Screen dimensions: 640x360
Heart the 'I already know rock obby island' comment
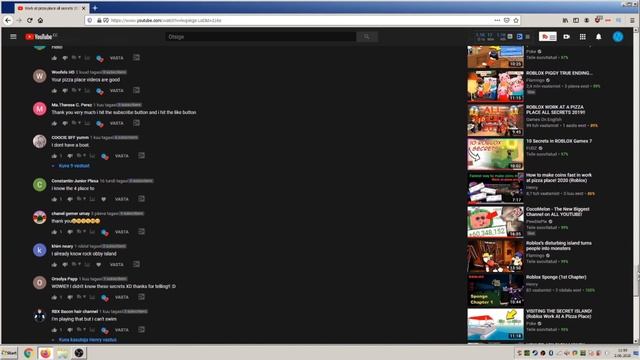pyautogui.click(x=98, y=264)
